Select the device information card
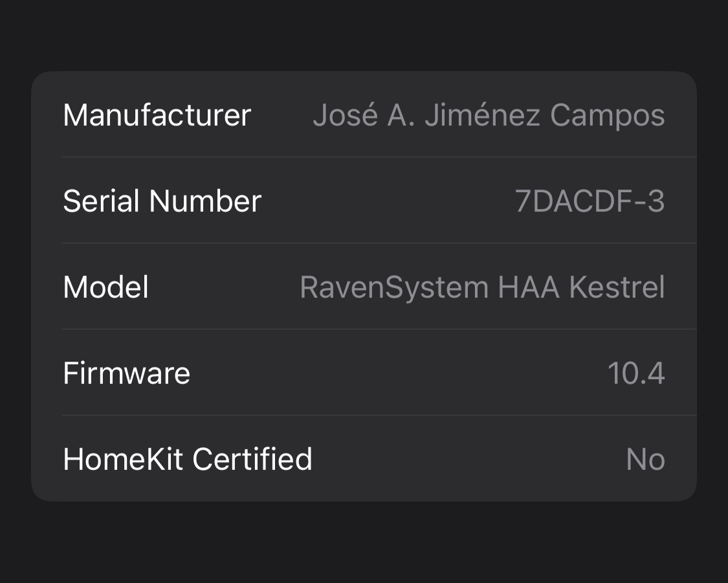 click(364, 286)
